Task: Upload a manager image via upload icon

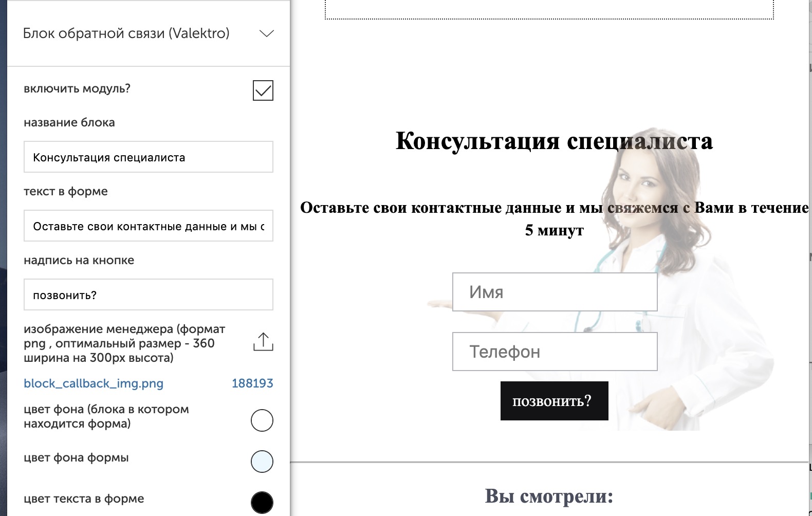Action: point(263,342)
